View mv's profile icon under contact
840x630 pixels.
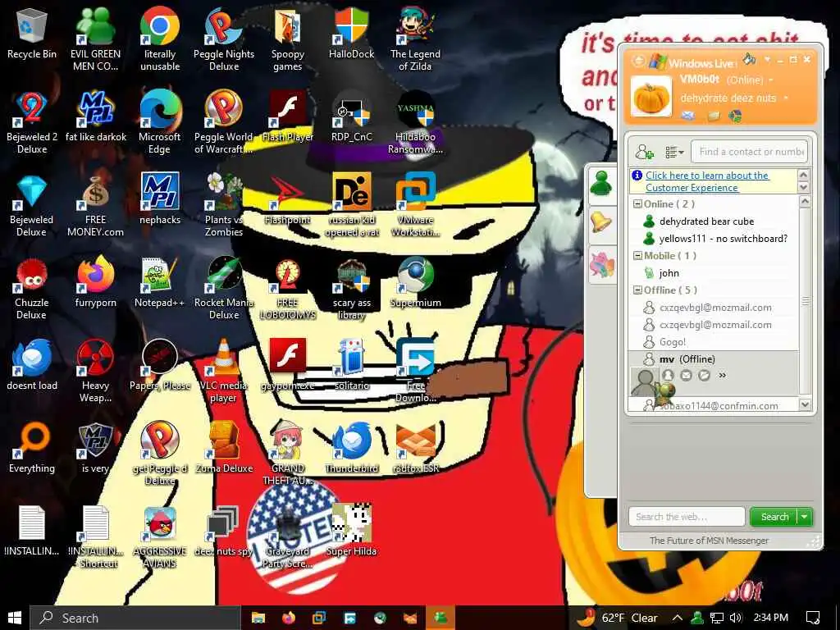point(668,376)
